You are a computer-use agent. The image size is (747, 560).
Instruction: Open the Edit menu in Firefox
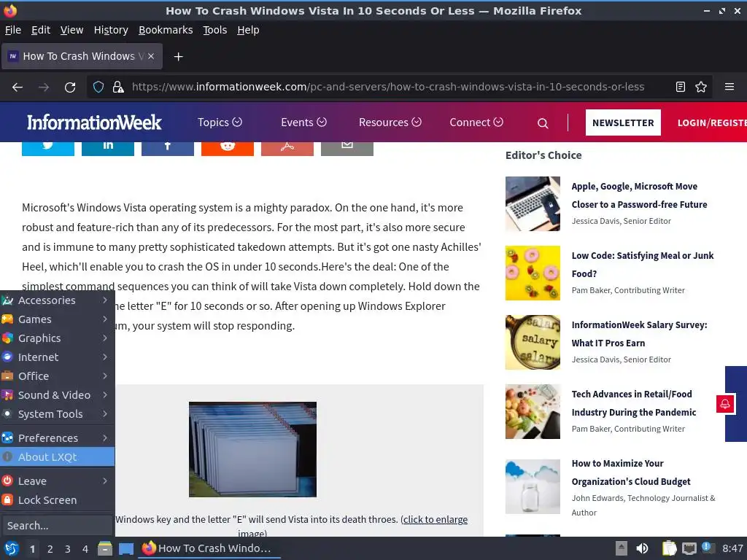[41, 30]
